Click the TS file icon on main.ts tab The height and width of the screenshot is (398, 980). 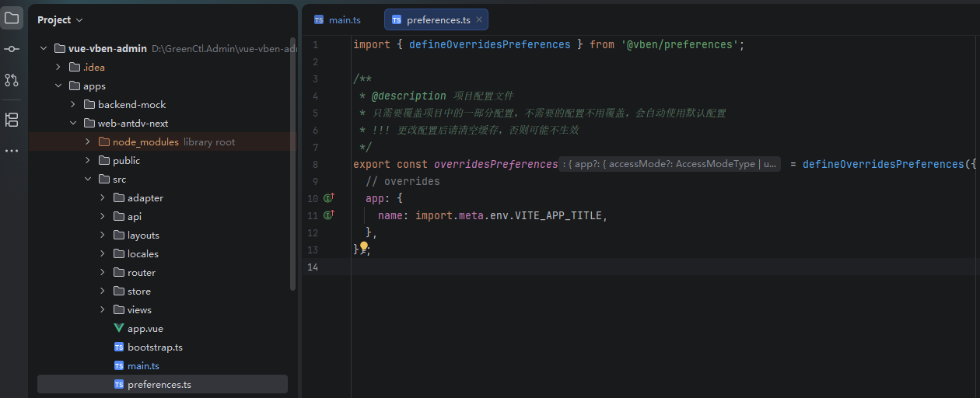tap(319, 20)
